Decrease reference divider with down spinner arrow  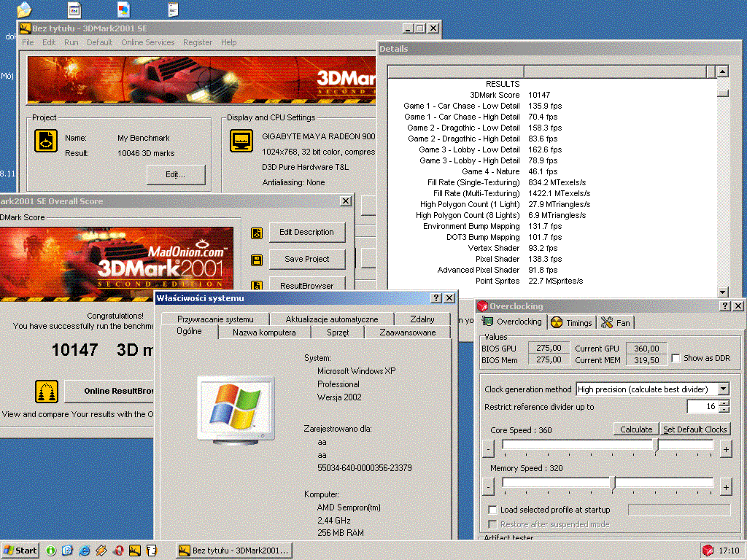pos(724,410)
